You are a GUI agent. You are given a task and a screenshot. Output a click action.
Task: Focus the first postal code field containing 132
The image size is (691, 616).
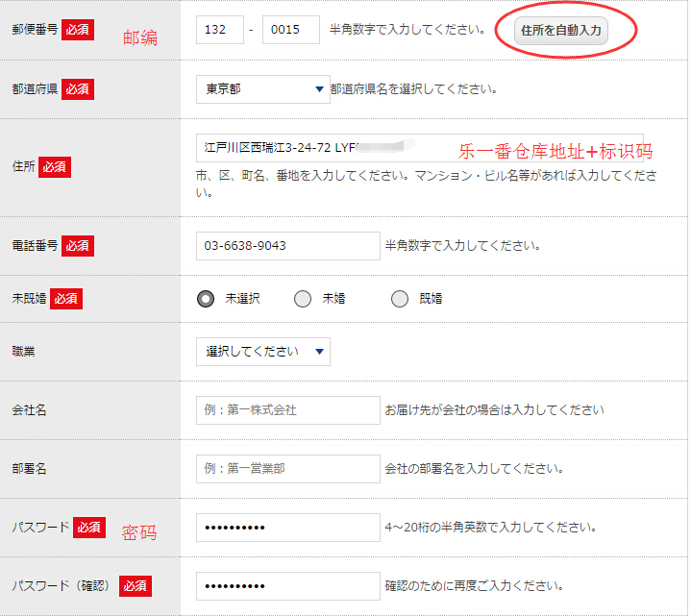click(219, 30)
